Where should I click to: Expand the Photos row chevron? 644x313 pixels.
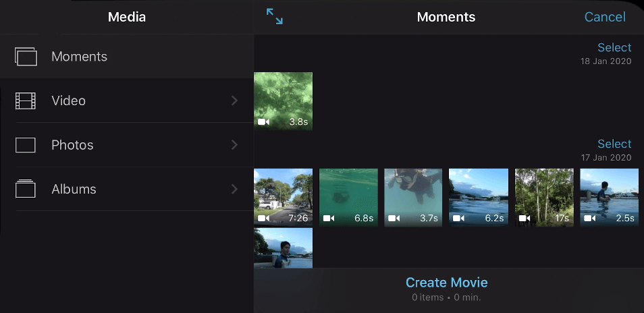[234, 145]
